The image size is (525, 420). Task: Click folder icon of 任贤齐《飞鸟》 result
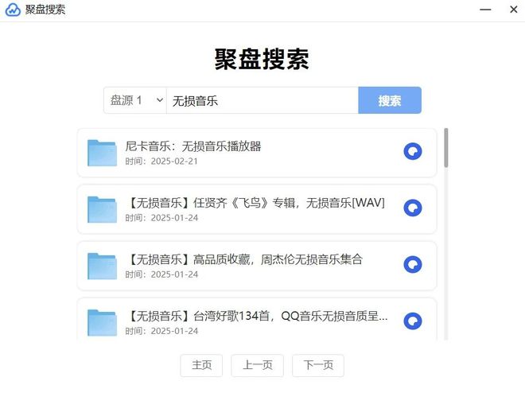[x=102, y=210]
